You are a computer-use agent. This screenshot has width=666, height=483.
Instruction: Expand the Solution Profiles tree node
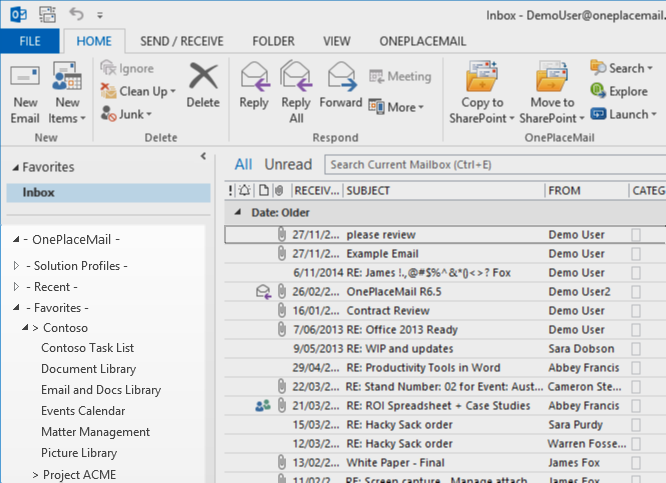coord(16,266)
